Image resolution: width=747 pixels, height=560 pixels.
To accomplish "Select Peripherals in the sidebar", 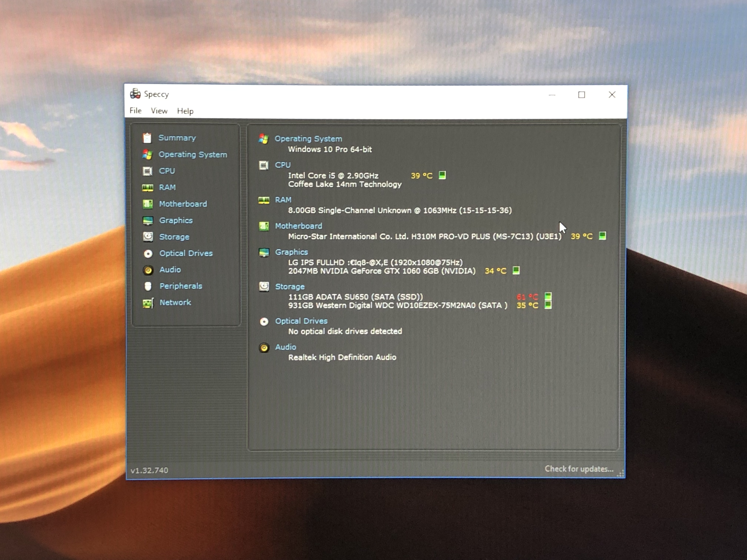I will tap(181, 286).
